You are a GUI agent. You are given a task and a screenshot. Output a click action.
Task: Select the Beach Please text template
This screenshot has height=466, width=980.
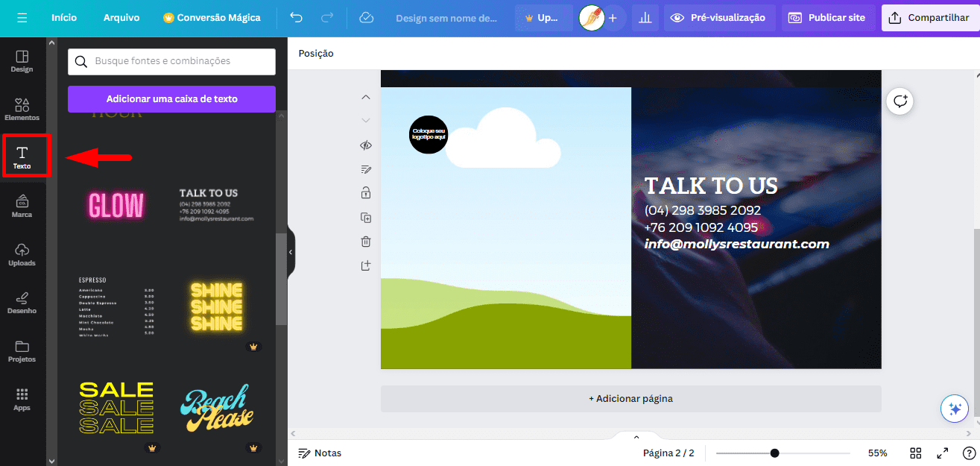pyautogui.click(x=216, y=408)
